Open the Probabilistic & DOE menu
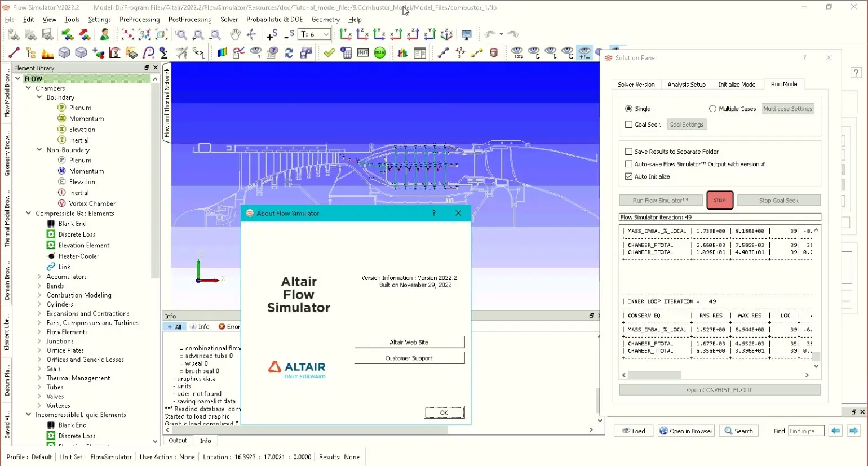 274,19
